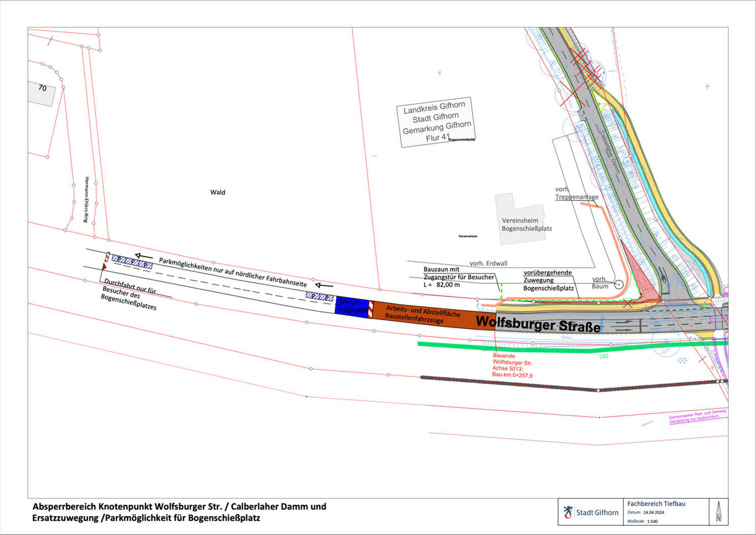Click the circled tree symbol beside 'vorh. Baum'
756x535 pixels.
[618, 285]
